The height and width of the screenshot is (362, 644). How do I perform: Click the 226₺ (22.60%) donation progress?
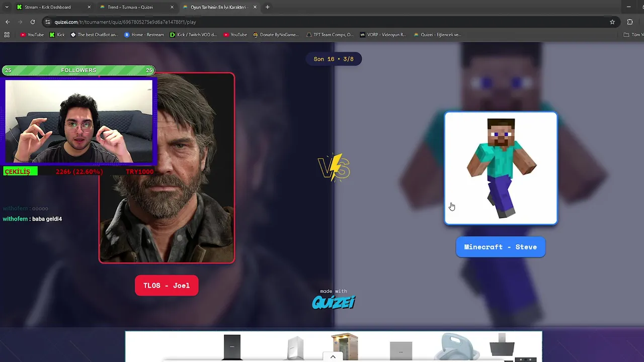click(x=79, y=171)
